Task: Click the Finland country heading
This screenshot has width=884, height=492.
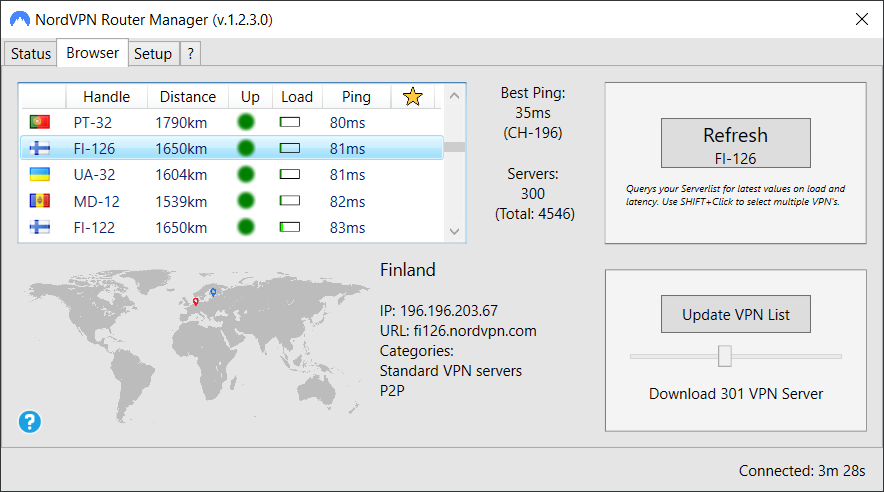Action: tap(408, 269)
